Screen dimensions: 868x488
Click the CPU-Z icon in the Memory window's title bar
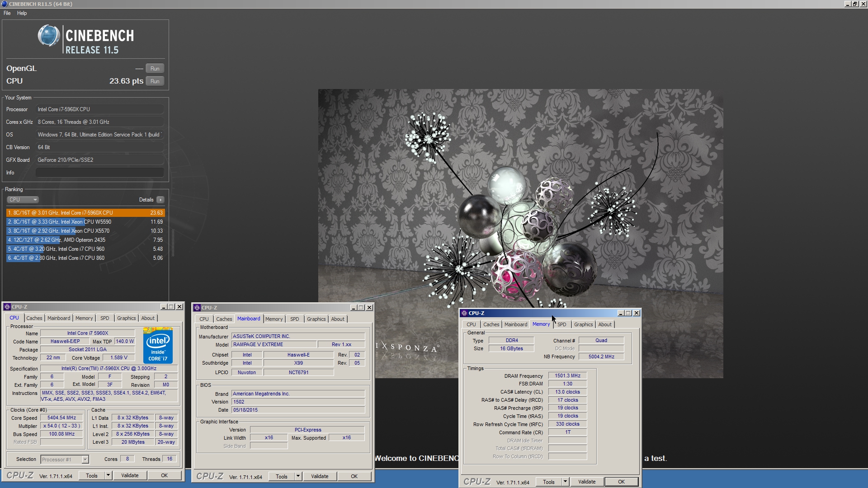click(x=464, y=313)
